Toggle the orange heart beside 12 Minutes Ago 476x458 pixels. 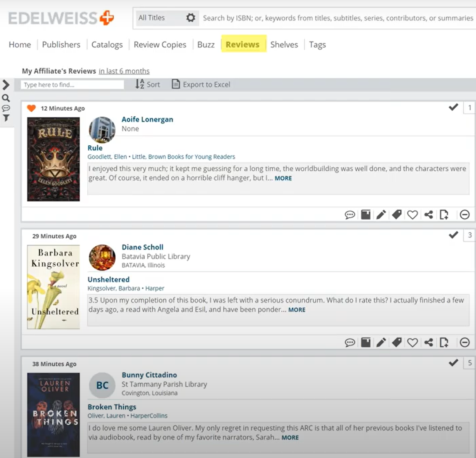[x=31, y=108]
